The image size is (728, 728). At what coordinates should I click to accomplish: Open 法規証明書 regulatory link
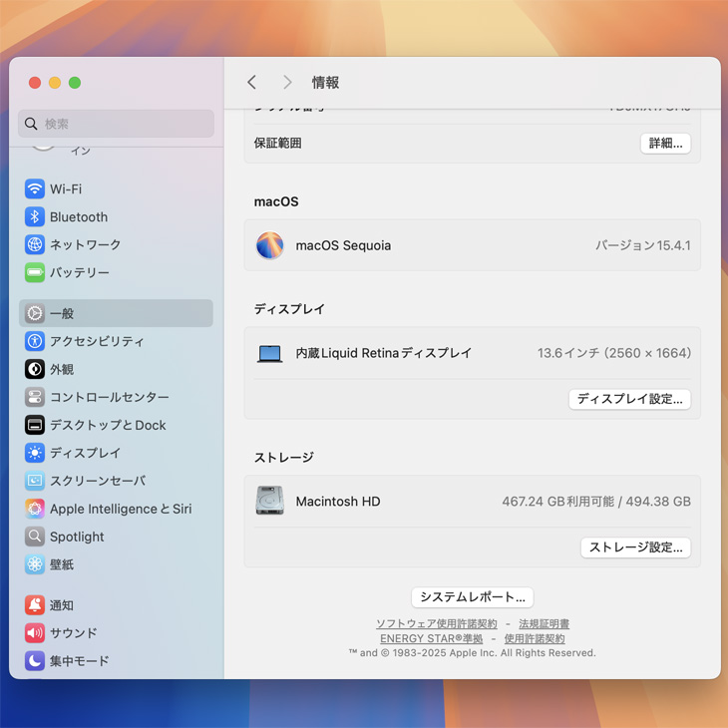(x=544, y=623)
